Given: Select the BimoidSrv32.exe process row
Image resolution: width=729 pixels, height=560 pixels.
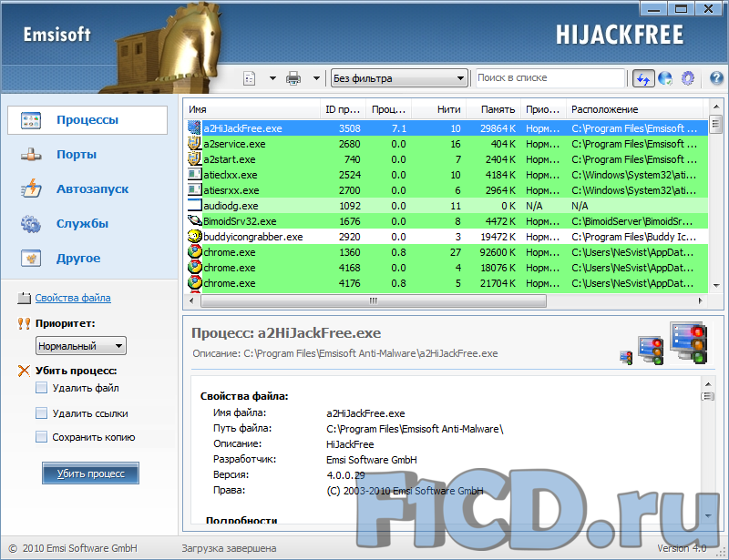Looking at the screenshot, I should [447, 221].
